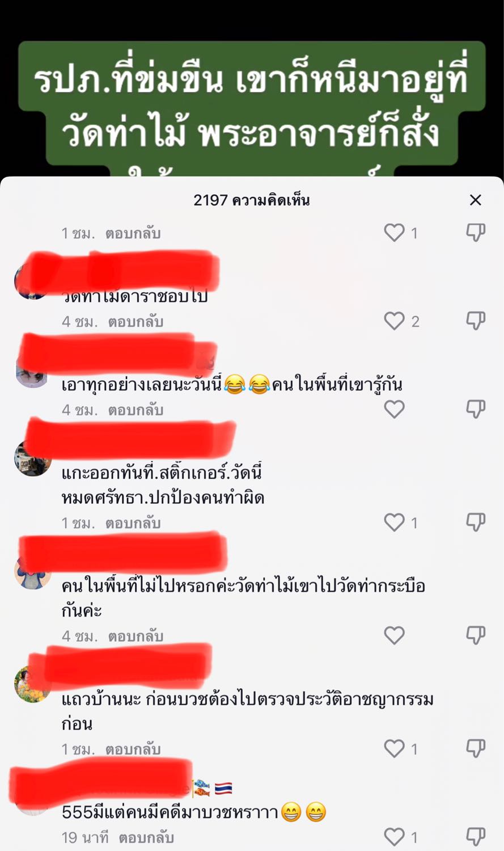Dislike the comment เอาทุกอย่างเลยนะวันนี้
Image resolution: width=504 pixels, height=851 pixels.
coord(476,409)
